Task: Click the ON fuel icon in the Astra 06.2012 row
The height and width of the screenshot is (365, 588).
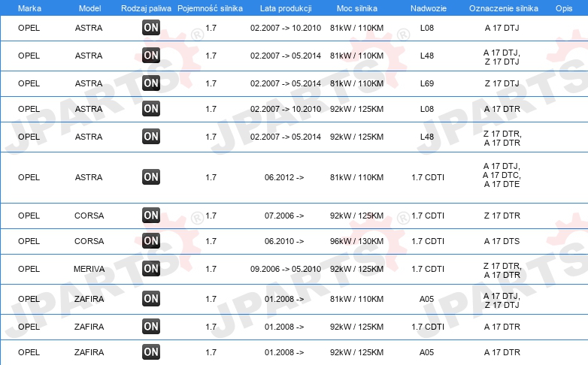Action: 151,177
